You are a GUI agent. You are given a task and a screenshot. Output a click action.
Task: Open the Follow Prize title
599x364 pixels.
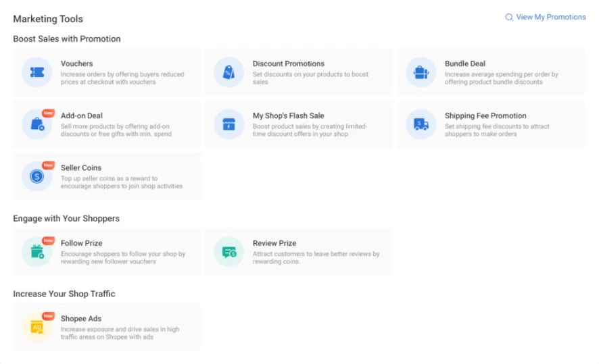pos(81,243)
